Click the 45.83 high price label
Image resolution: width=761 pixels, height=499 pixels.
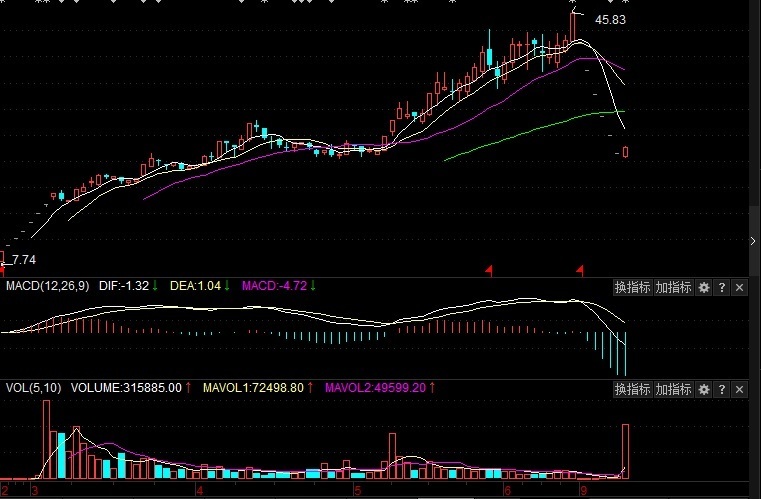click(x=610, y=19)
